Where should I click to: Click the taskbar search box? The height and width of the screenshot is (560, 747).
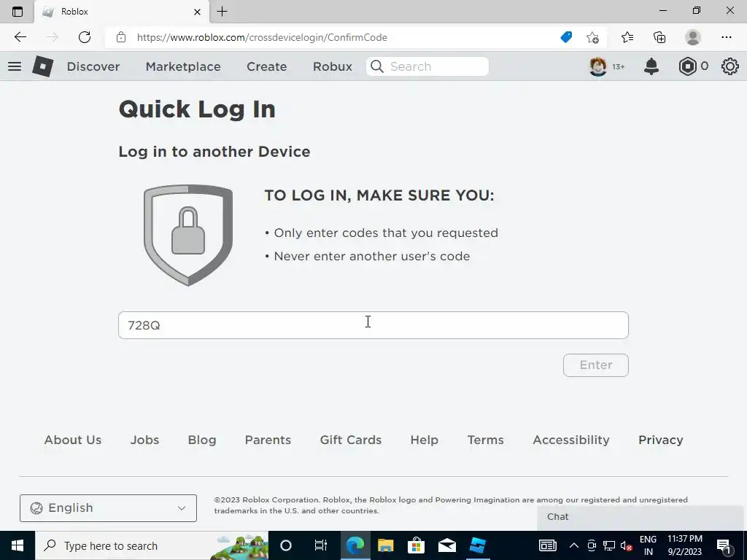point(152,545)
